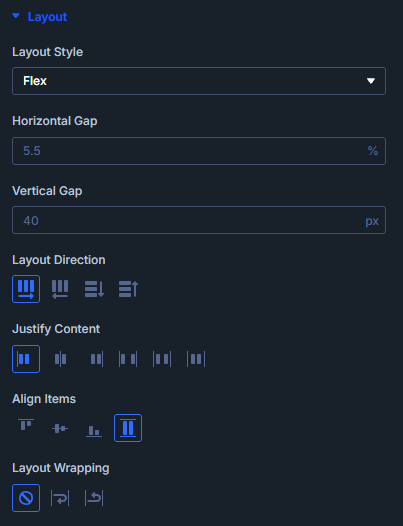Select column downward layout direction icon

pyautogui.click(x=94, y=289)
